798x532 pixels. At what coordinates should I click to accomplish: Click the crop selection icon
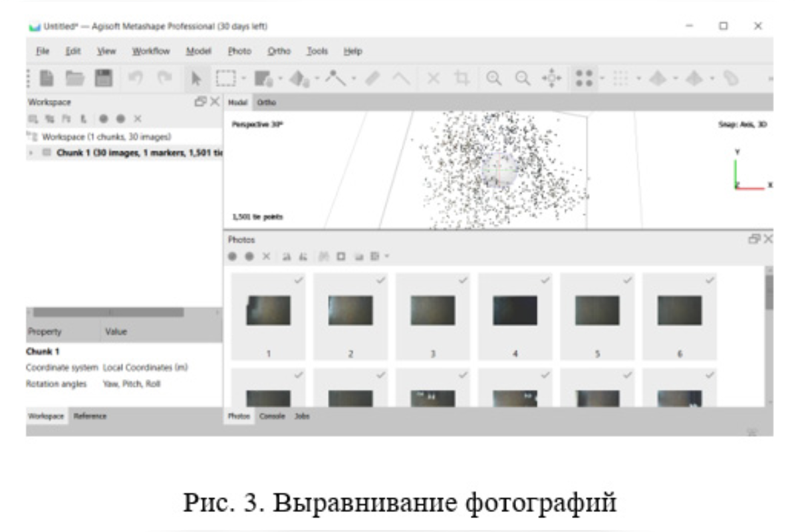pyautogui.click(x=462, y=78)
